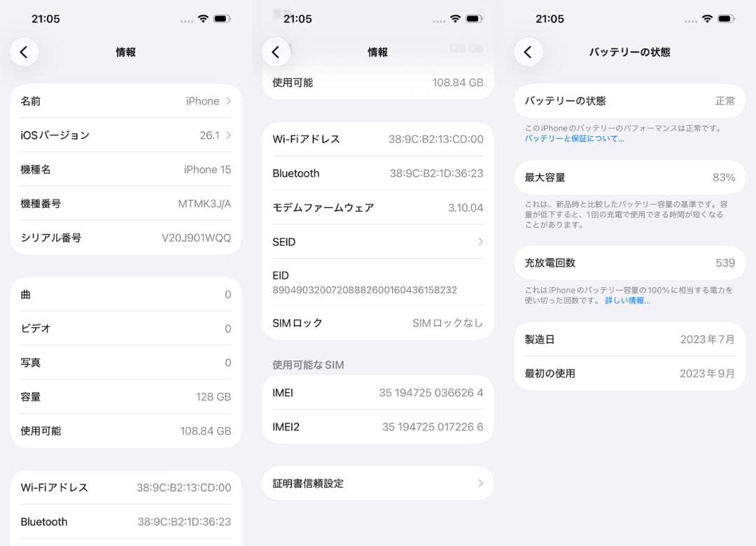Tap the back arrow on バッテリーの状態 screen

[x=528, y=52]
